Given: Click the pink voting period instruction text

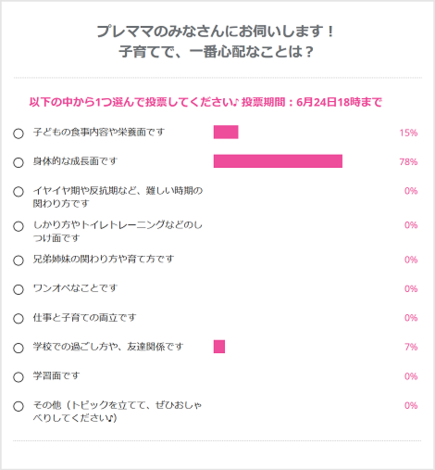Looking at the screenshot, I should 205,102.
